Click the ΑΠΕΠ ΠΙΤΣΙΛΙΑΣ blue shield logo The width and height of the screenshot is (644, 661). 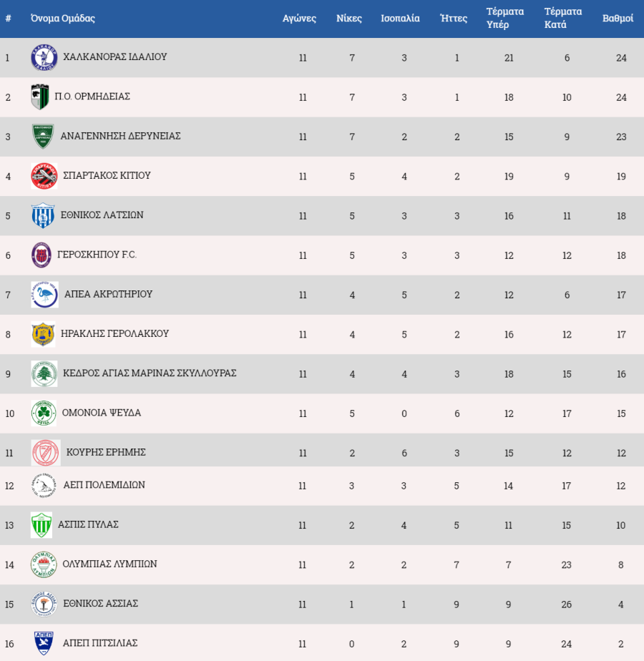pyautogui.click(x=44, y=643)
